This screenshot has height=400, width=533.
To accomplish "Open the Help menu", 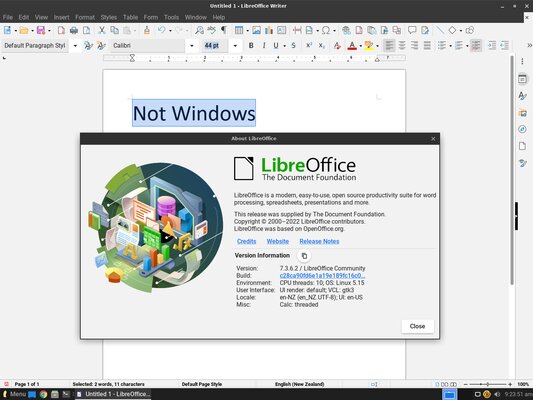I will click(219, 17).
